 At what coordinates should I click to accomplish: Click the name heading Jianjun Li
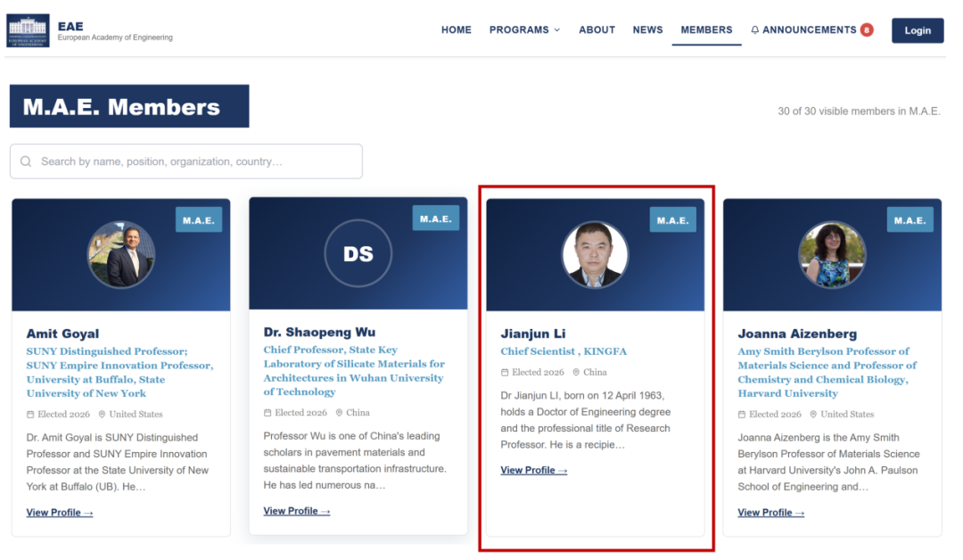(533, 334)
